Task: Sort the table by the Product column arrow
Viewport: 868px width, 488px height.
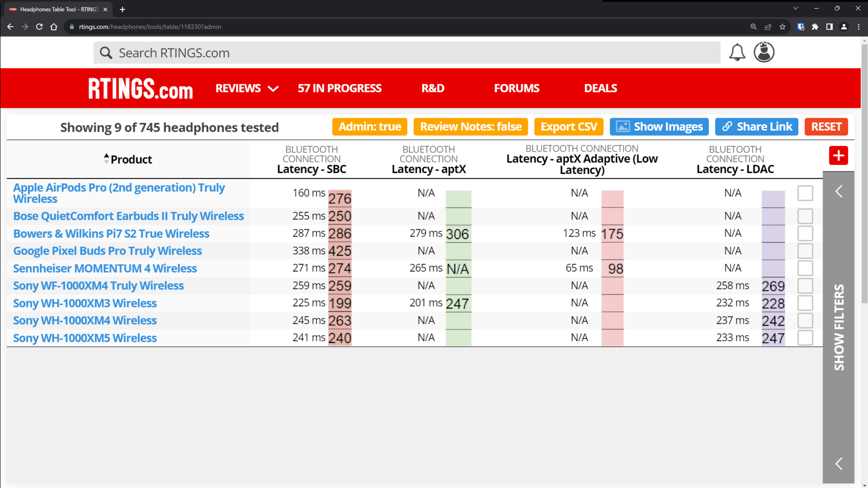Action: click(x=106, y=159)
